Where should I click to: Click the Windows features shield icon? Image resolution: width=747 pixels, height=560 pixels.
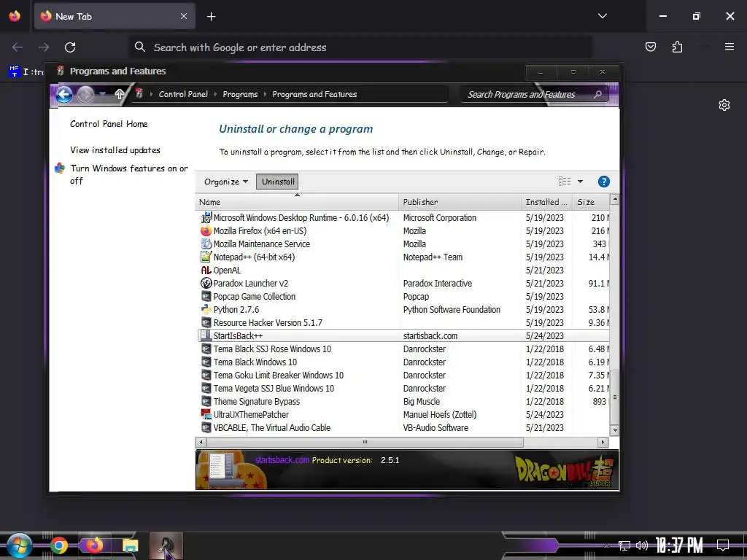tap(60, 168)
